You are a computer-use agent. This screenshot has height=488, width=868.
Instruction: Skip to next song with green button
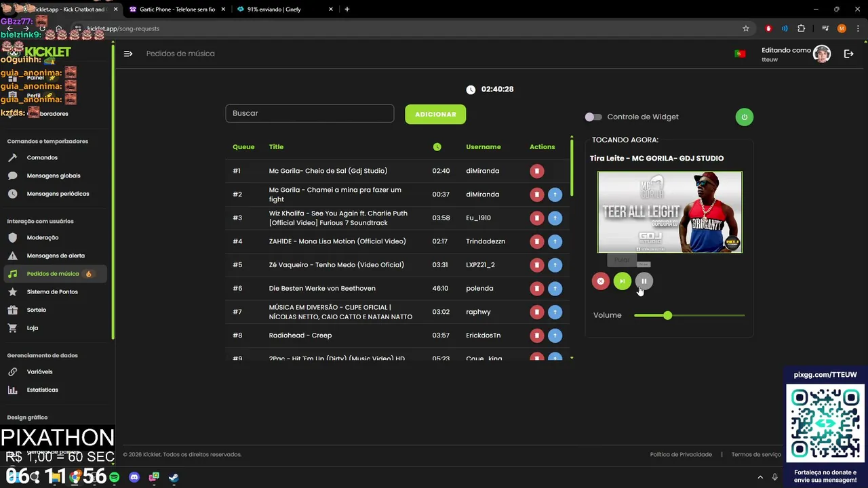click(x=622, y=281)
